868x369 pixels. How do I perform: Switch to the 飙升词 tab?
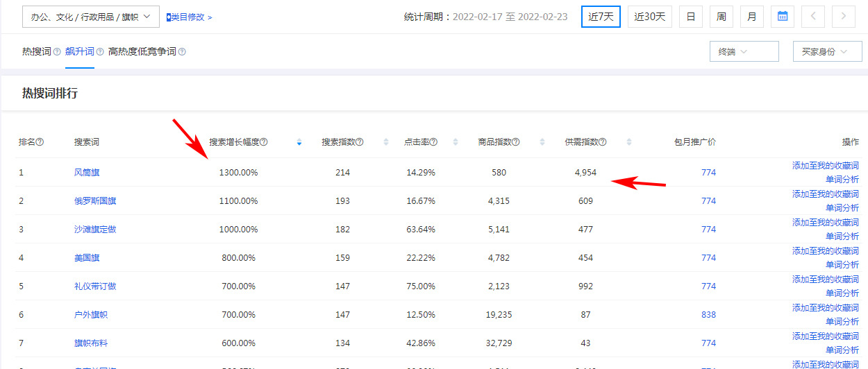(80, 52)
